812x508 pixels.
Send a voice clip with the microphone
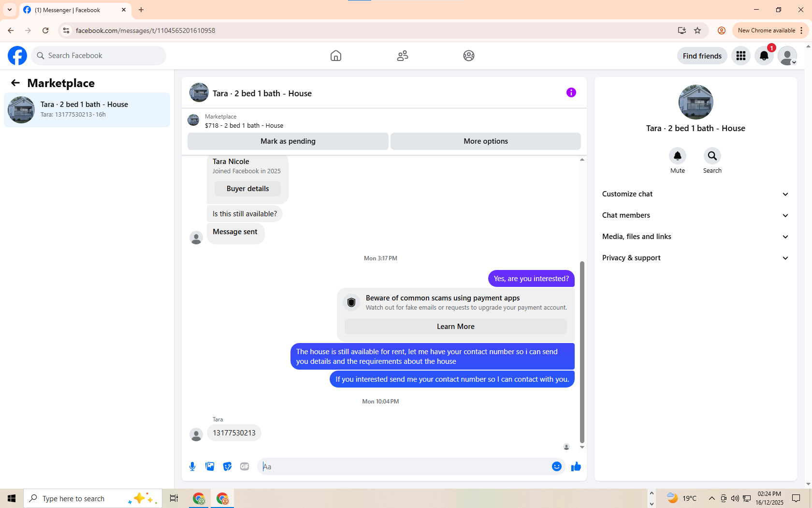[192, 466]
